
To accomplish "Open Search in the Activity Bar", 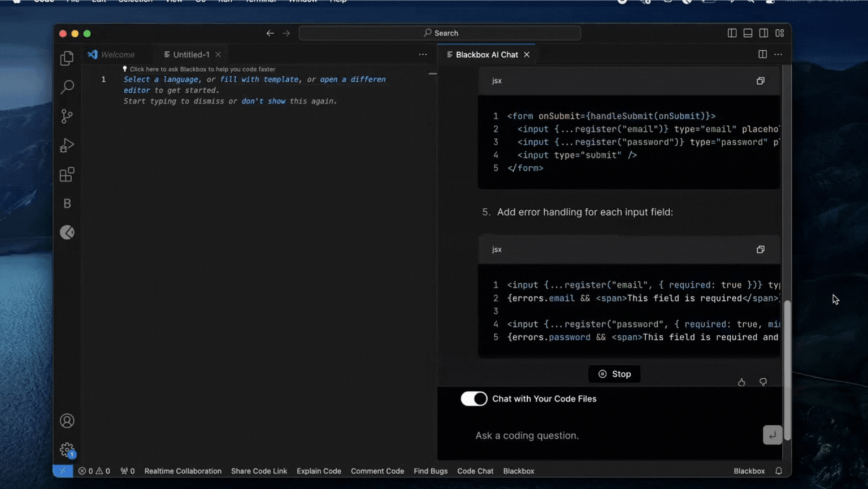I will coord(67,86).
